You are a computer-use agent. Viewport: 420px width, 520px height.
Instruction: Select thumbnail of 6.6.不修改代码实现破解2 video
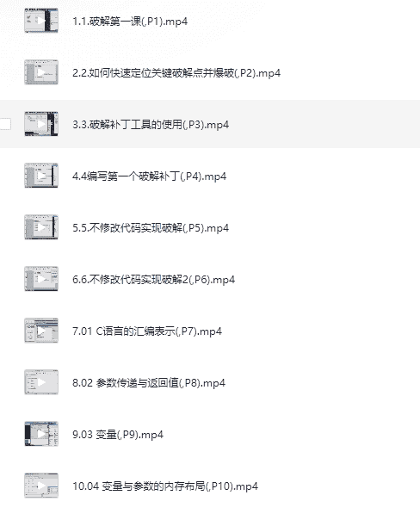point(41,279)
